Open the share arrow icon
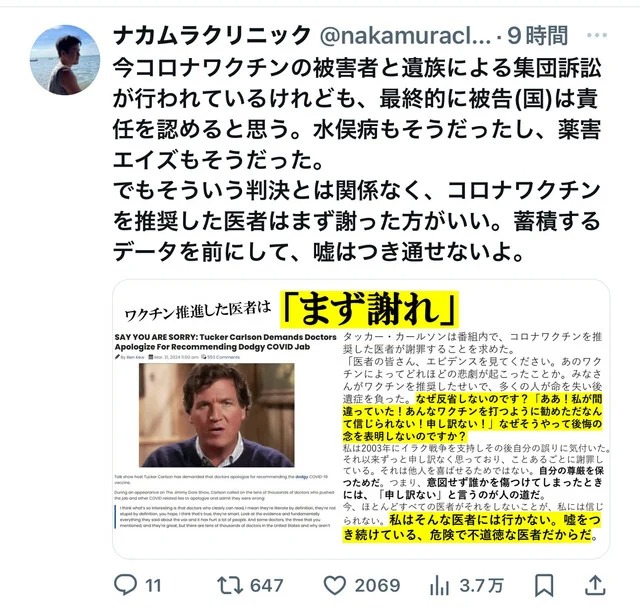640x610 pixels. click(595, 585)
